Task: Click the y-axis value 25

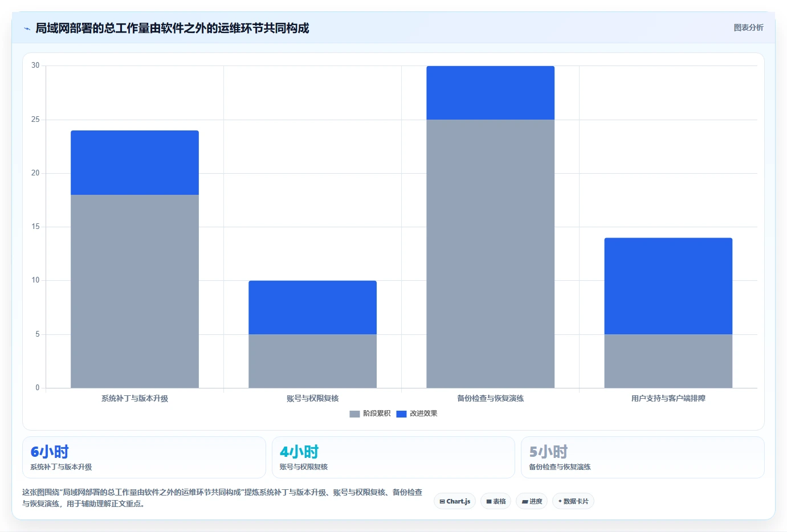Action: (x=35, y=120)
